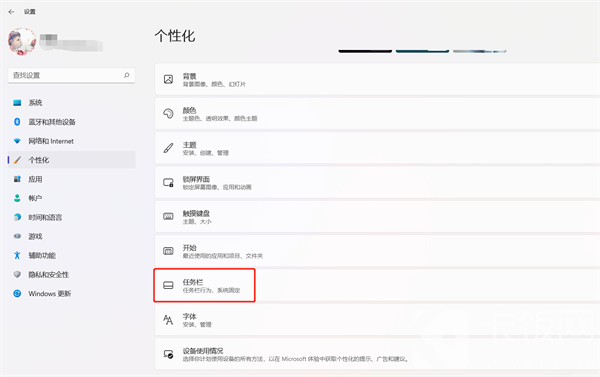Open 应用 in the sidebar

click(x=72, y=179)
